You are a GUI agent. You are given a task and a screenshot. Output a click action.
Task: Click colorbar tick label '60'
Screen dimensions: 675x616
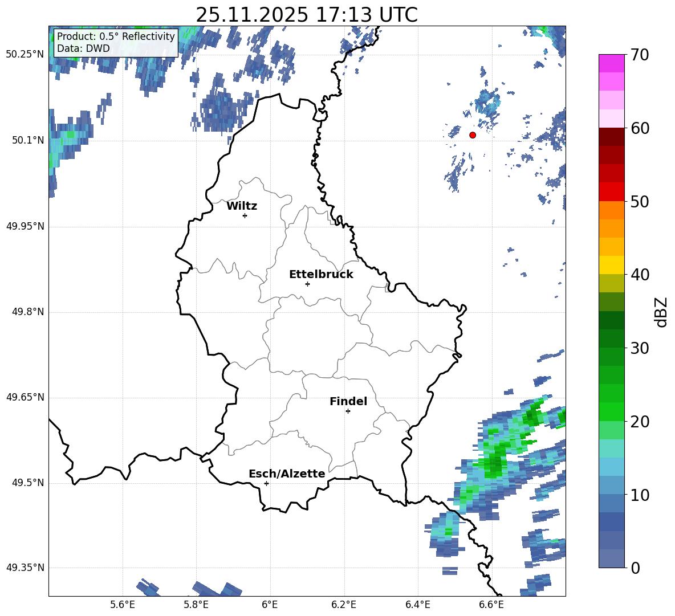point(640,128)
